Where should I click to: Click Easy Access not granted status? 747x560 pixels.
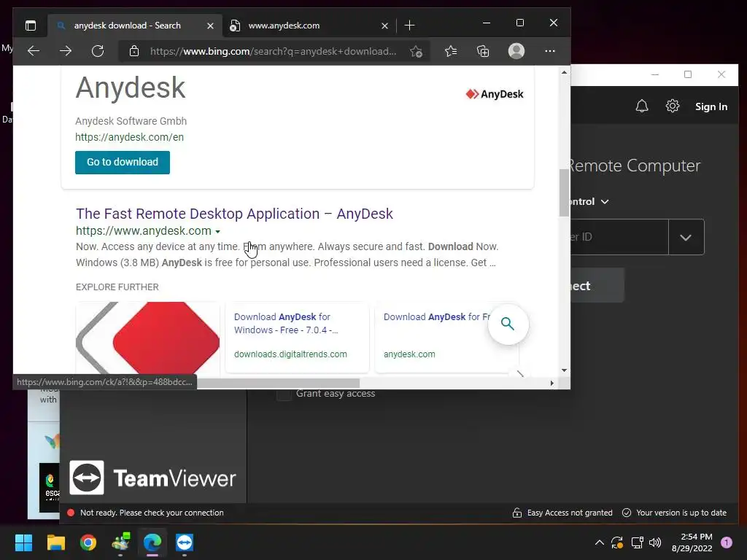pyautogui.click(x=562, y=513)
